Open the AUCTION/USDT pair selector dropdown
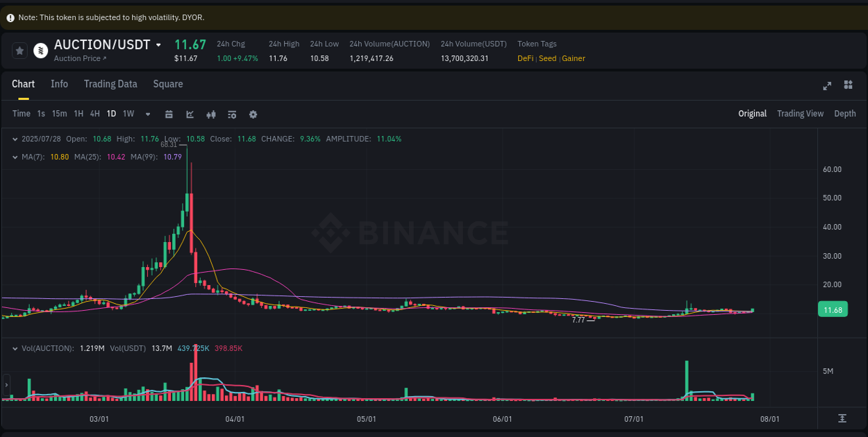The width and height of the screenshot is (868, 437). (x=158, y=44)
